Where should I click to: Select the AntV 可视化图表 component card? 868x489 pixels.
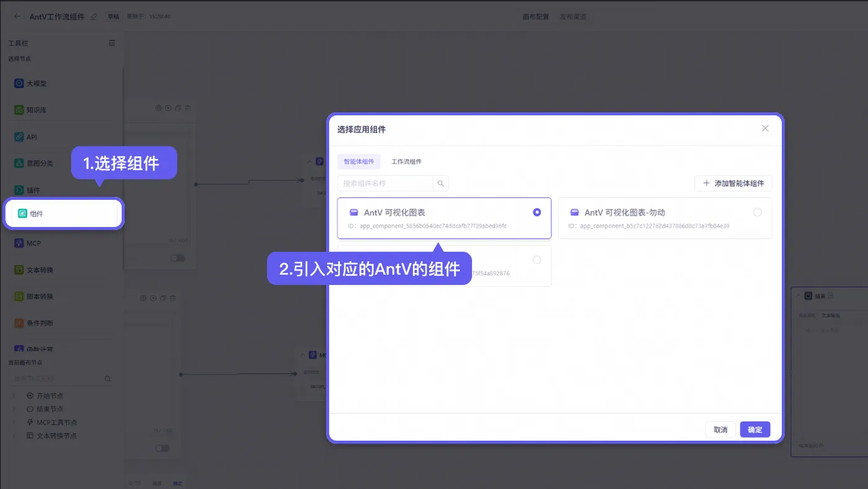point(445,218)
